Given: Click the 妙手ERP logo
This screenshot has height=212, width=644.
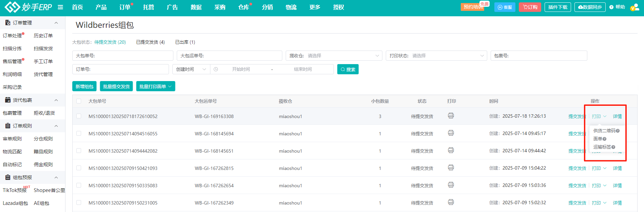Looking at the screenshot, I should [x=28, y=7].
